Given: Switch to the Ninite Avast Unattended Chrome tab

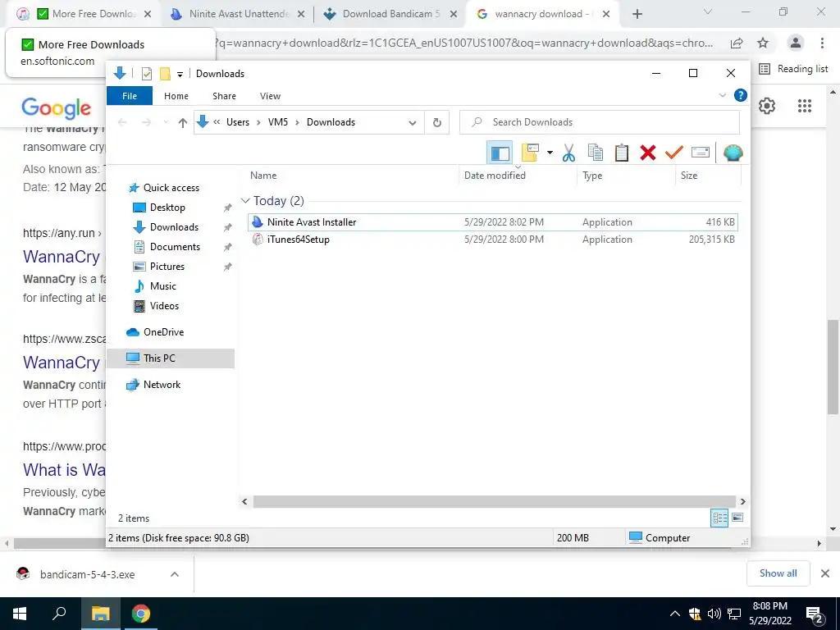Looking at the screenshot, I should [237, 14].
